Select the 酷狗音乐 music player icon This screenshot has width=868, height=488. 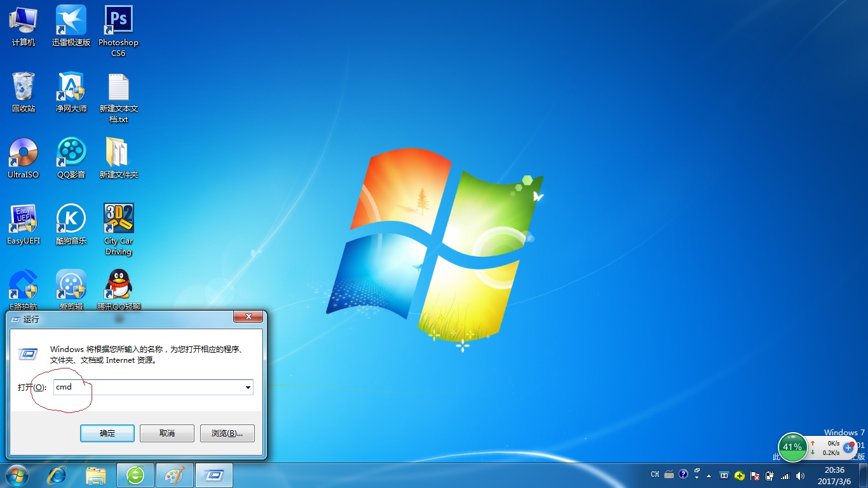pos(71,220)
